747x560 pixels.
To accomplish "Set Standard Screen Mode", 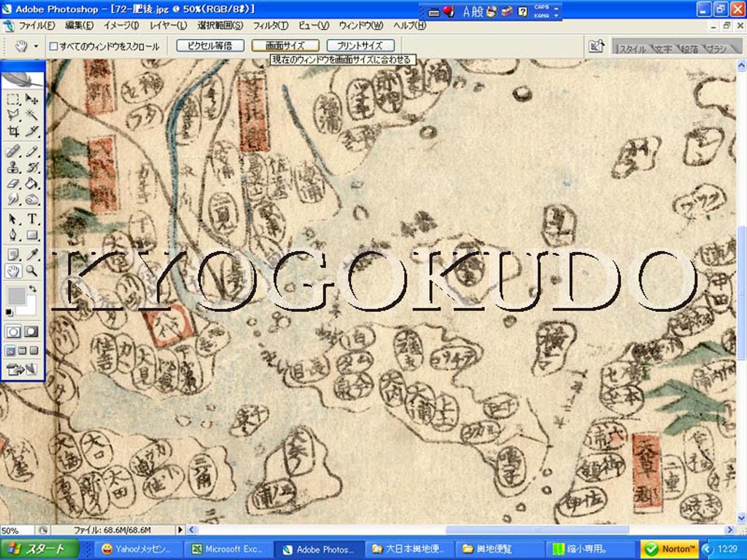I will pos(10,351).
